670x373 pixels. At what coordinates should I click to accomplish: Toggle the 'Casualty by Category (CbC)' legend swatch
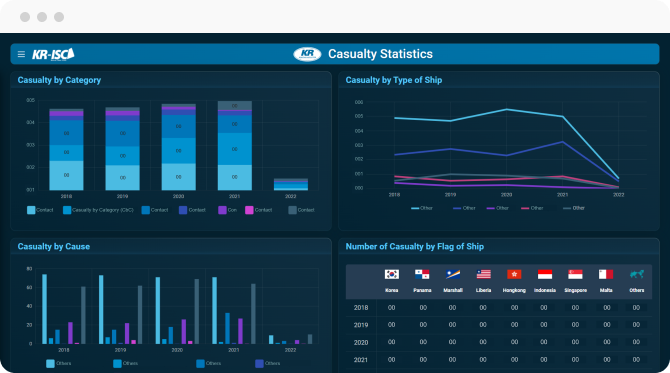click(67, 210)
